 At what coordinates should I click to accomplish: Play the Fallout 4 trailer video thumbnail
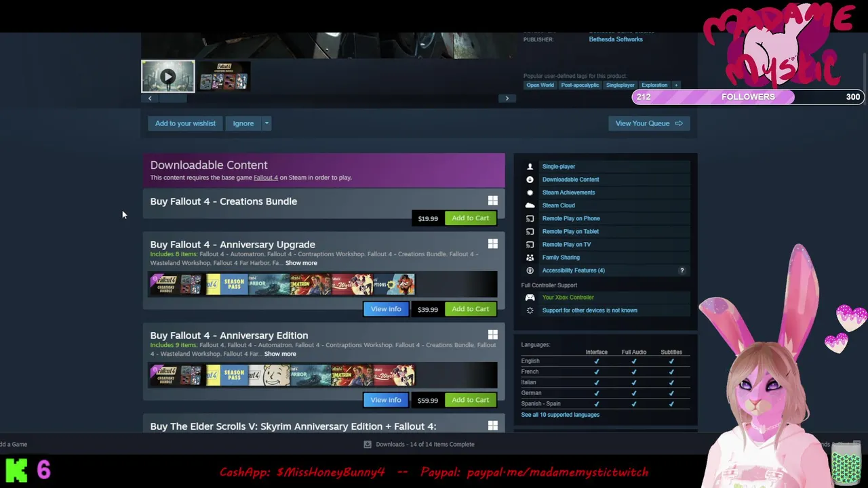coord(167,76)
